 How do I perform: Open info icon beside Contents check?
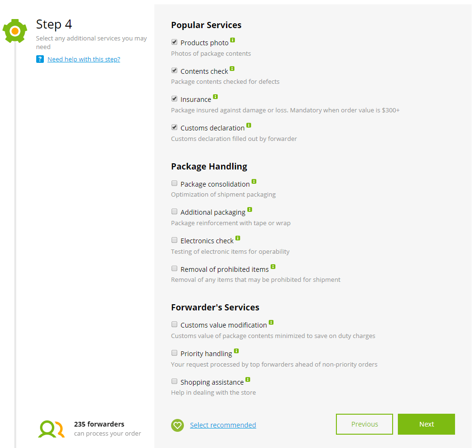click(232, 69)
